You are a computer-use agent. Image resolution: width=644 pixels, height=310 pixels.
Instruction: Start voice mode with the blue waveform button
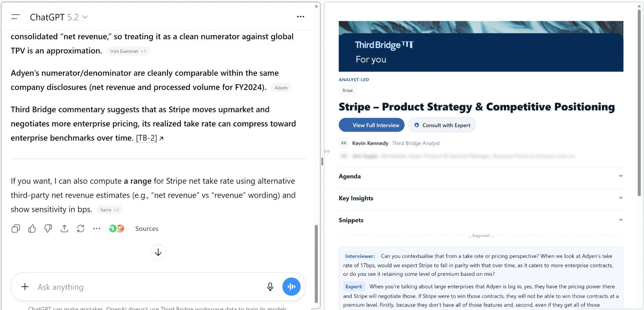click(291, 287)
